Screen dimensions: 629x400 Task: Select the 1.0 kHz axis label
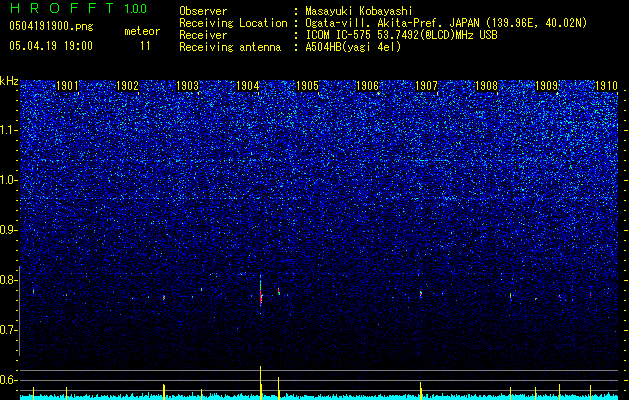(8, 180)
